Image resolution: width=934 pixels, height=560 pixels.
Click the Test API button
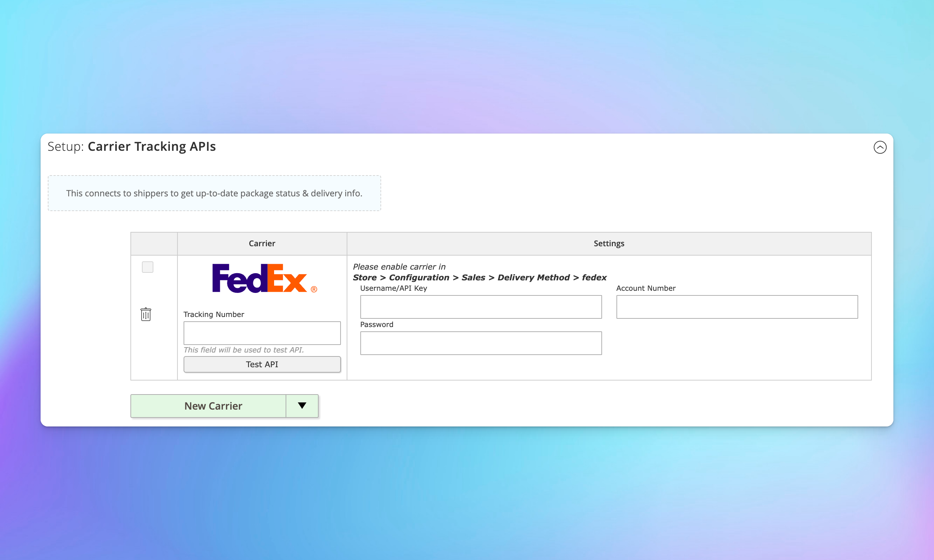click(262, 364)
